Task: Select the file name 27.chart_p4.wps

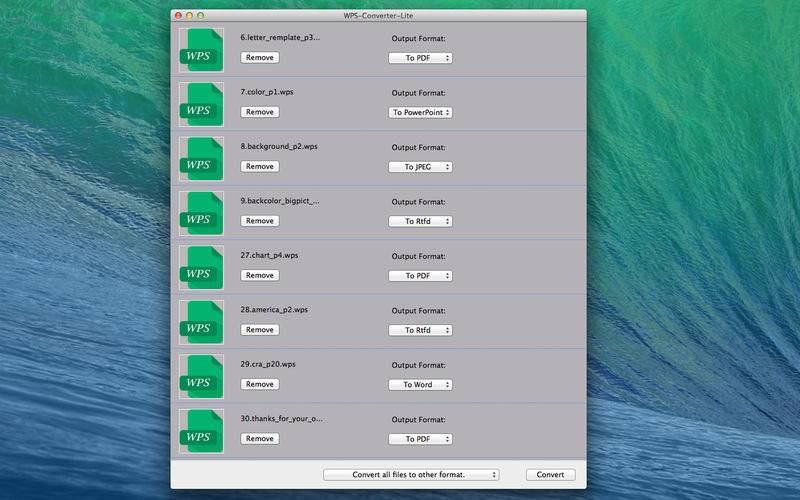Action: click(269, 255)
